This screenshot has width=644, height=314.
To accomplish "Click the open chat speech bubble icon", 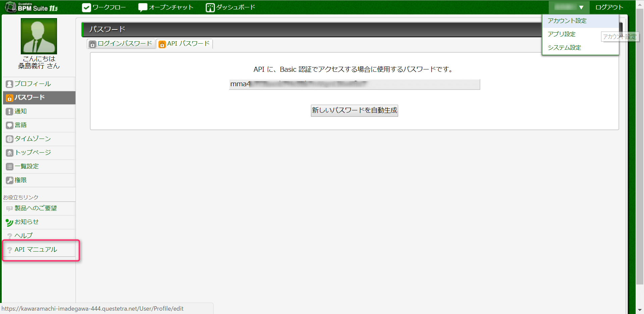I will (x=143, y=7).
